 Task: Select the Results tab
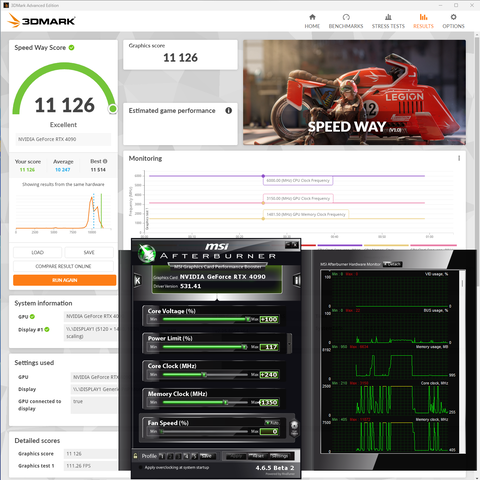click(x=423, y=21)
